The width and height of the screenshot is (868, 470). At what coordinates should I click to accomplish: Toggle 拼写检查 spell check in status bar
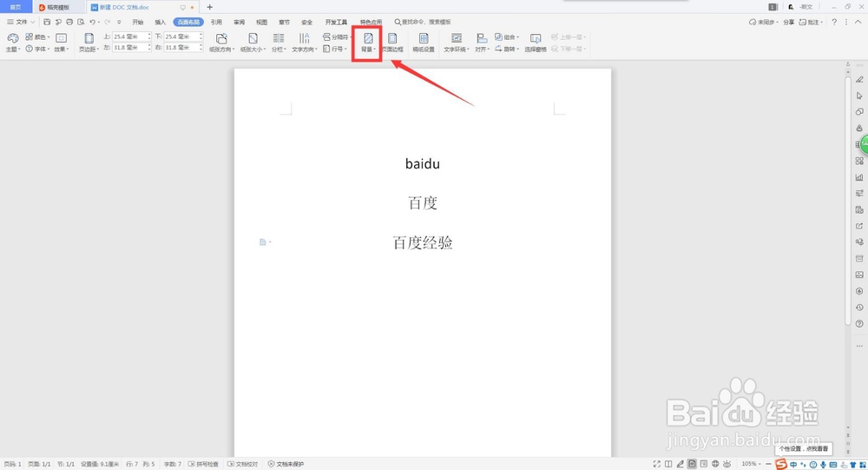tap(204, 464)
